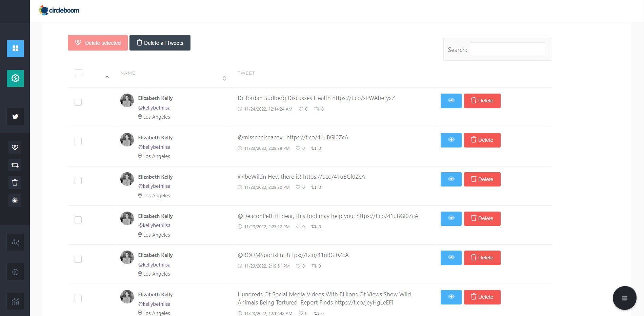Open @kellybethlisa handle in @IbeWildn row
644x316 pixels.
tap(154, 186)
